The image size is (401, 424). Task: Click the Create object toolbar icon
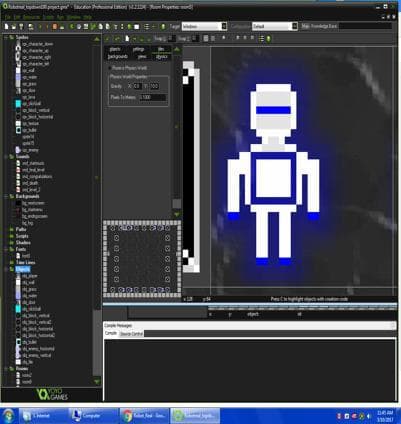(x=130, y=27)
